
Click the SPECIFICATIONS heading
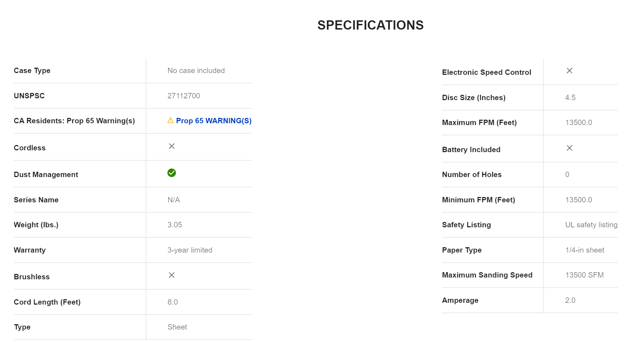click(x=370, y=25)
